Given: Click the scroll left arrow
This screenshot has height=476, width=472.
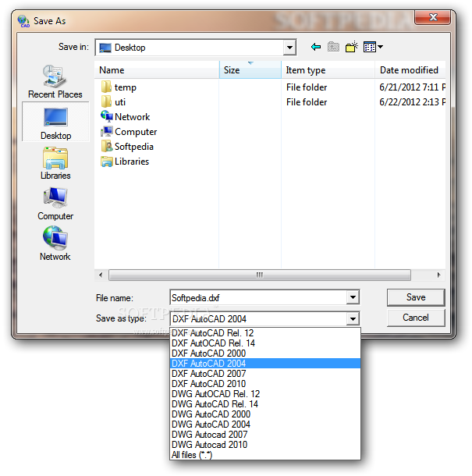Looking at the screenshot, I should click(x=101, y=275).
